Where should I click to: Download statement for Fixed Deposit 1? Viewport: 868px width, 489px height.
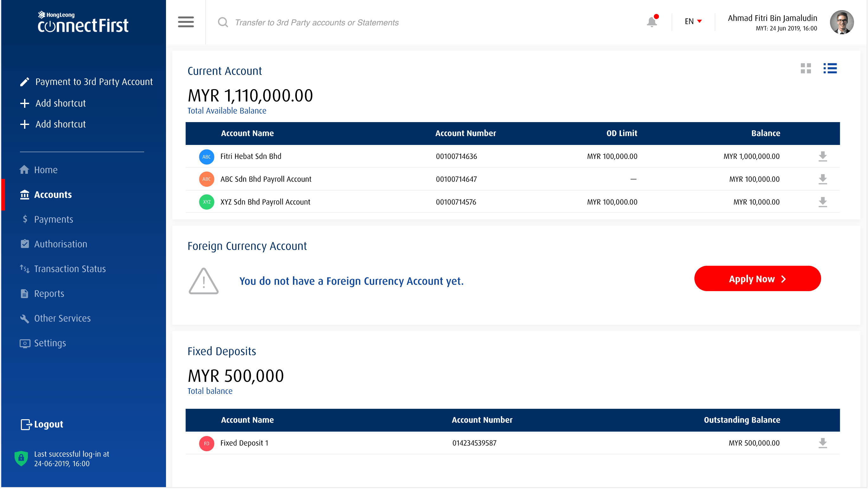click(823, 443)
